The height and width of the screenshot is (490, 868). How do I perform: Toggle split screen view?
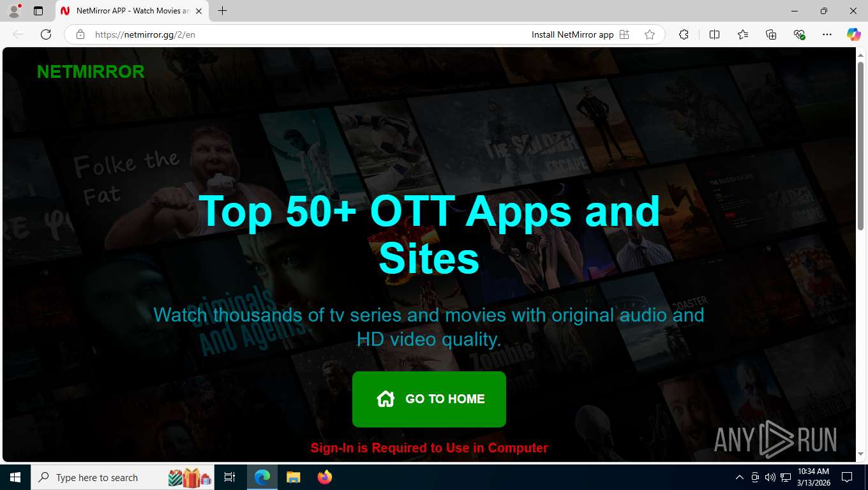[714, 34]
